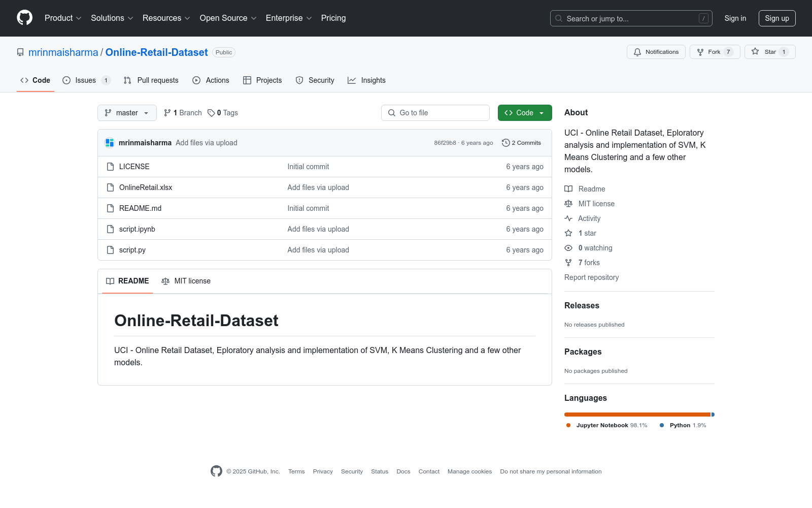Screen dimensions: 812x508
Task: Click the shield icon on Security tab
Action: [x=299, y=80]
